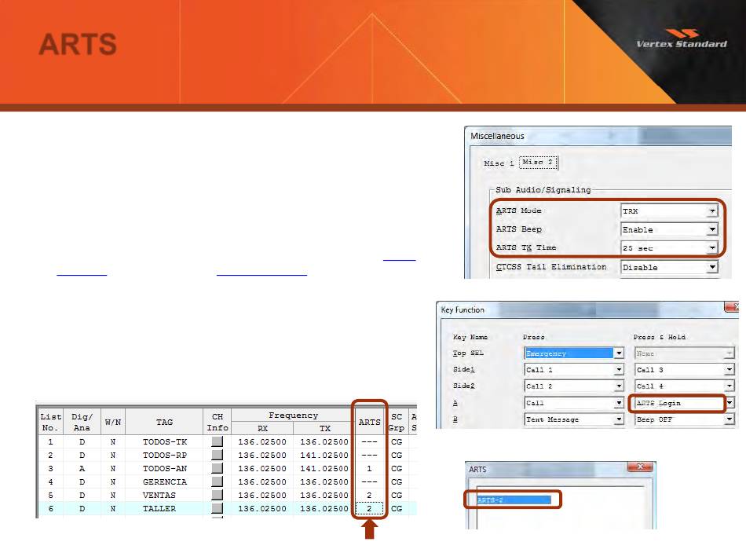Screen dimensions: 746x560
Task: Open Side1 Press dropdown showing Call 1
Action: (574, 370)
